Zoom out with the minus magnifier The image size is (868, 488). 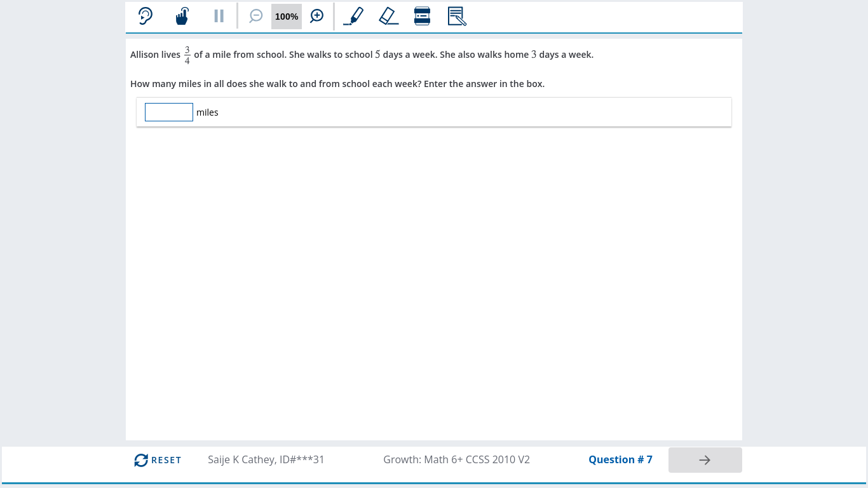(x=255, y=16)
